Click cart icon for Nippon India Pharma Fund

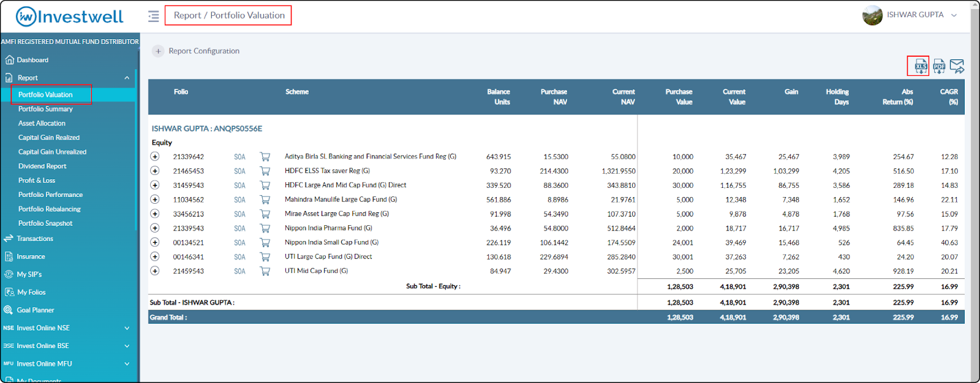coord(265,228)
